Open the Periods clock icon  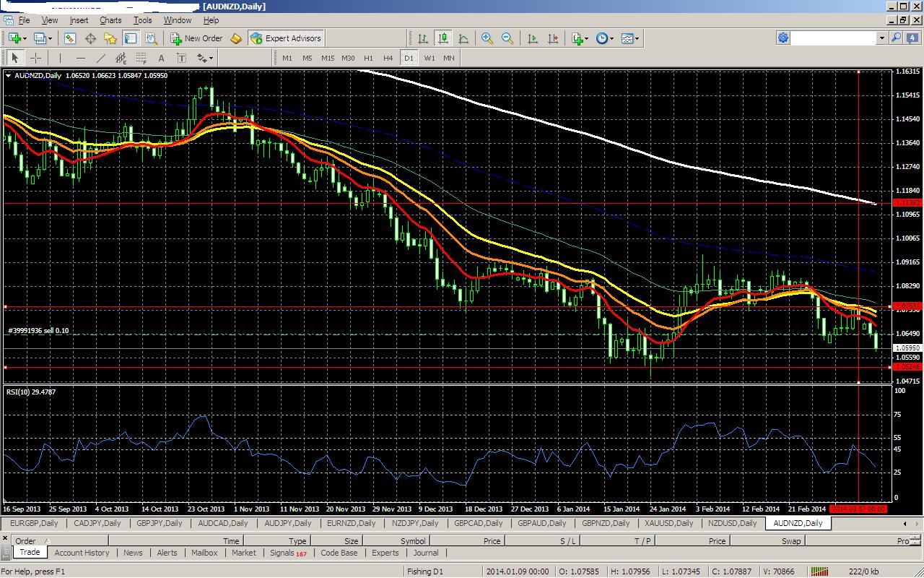click(601, 38)
